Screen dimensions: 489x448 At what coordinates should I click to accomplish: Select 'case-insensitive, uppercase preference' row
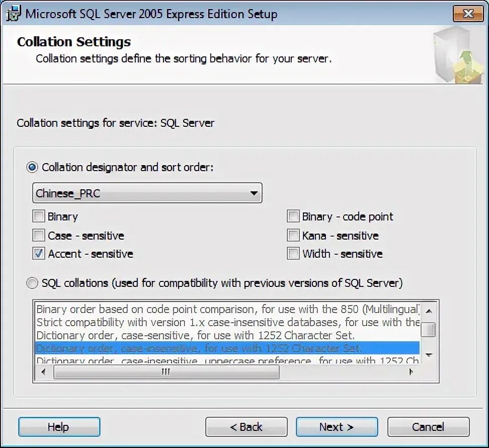(x=227, y=359)
